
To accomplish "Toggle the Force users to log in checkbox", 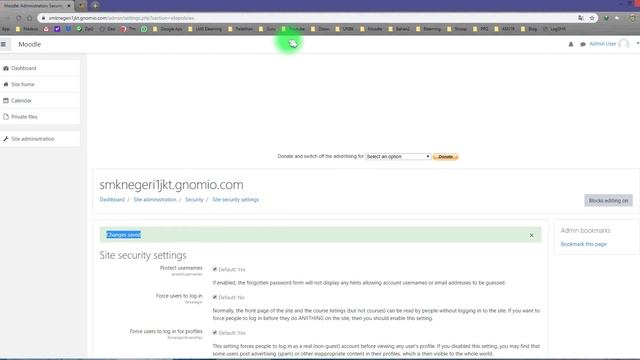I will click(215, 297).
